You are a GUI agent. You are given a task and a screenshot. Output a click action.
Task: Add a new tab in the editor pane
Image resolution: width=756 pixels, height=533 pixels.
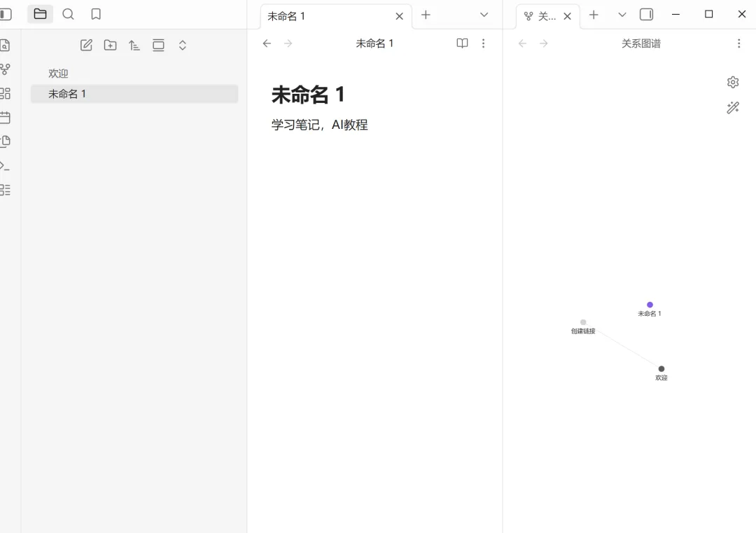point(426,15)
